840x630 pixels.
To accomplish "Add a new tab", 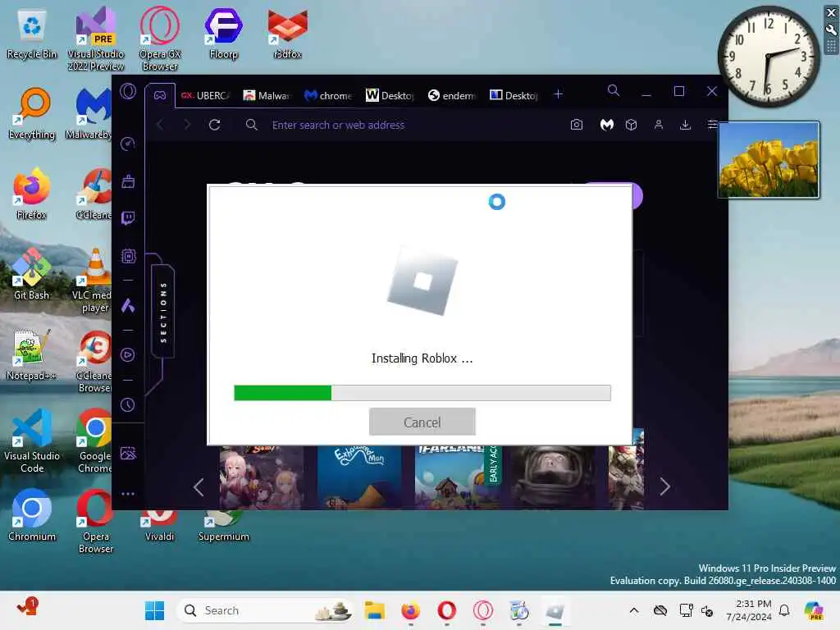I will (x=558, y=94).
